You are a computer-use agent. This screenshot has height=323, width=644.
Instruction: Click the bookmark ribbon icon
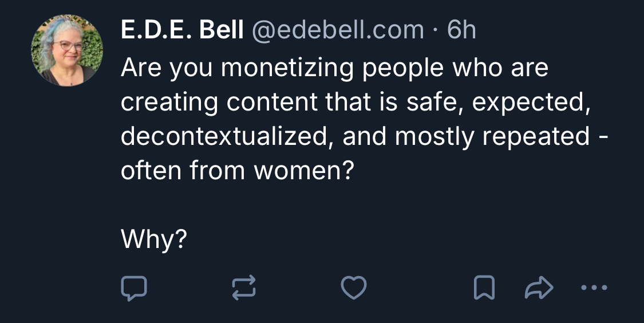(484, 287)
